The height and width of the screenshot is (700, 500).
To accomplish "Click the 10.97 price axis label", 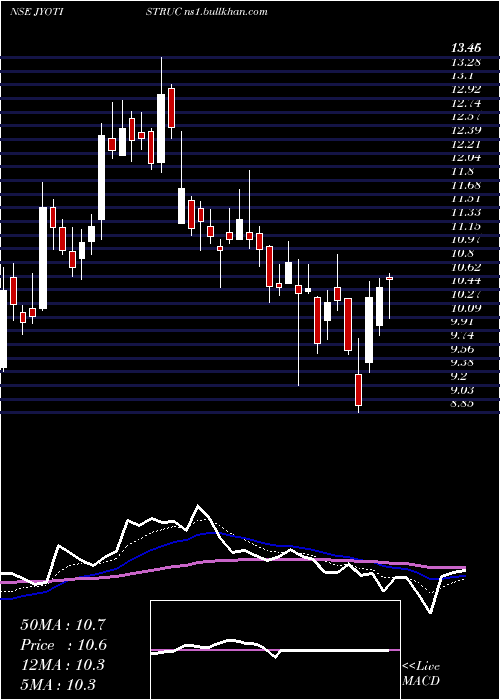I will [x=467, y=240].
